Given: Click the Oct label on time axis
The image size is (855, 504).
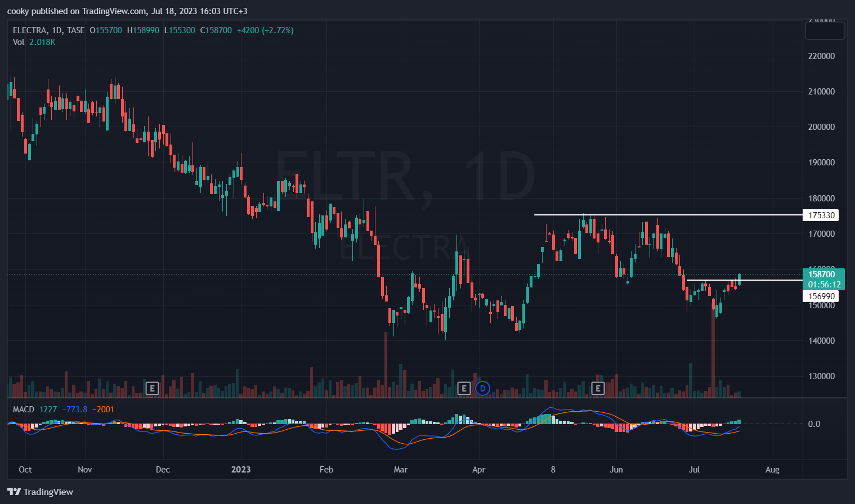Looking at the screenshot, I should [x=25, y=470].
